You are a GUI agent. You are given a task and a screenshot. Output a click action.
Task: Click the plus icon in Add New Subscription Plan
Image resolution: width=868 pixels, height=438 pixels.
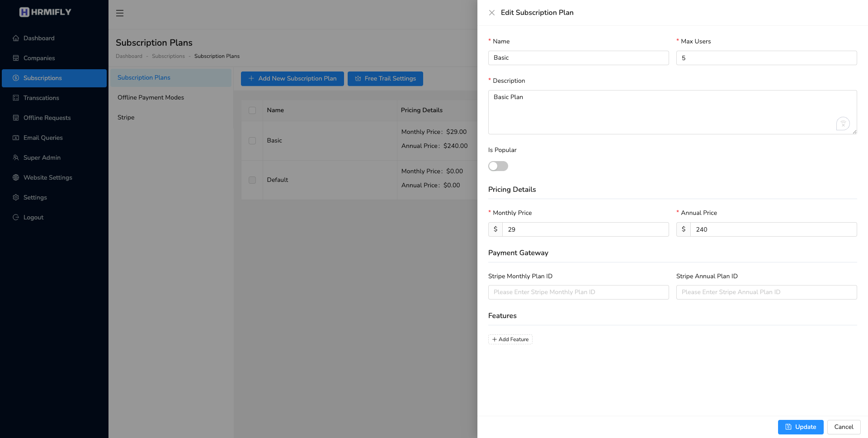tap(251, 79)
